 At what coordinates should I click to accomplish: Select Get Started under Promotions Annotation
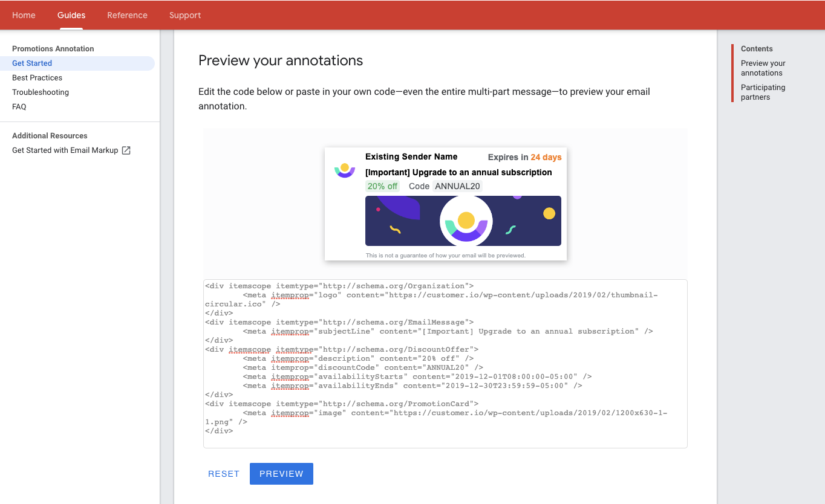click(x=31, y=63)
